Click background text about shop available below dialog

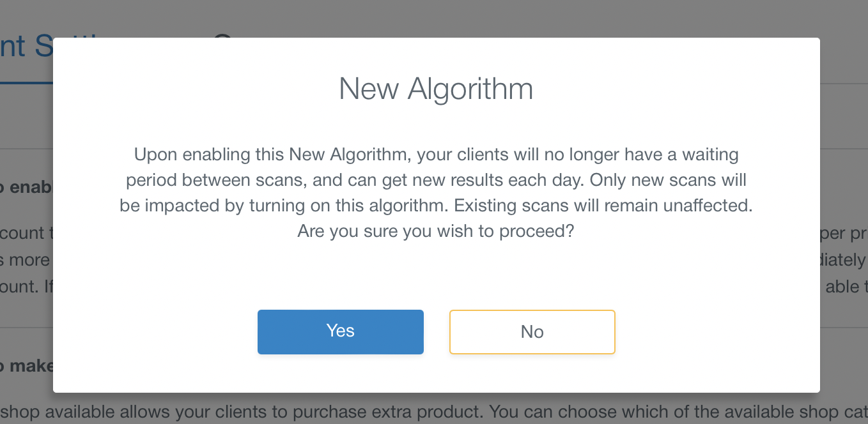pos(434,413)
